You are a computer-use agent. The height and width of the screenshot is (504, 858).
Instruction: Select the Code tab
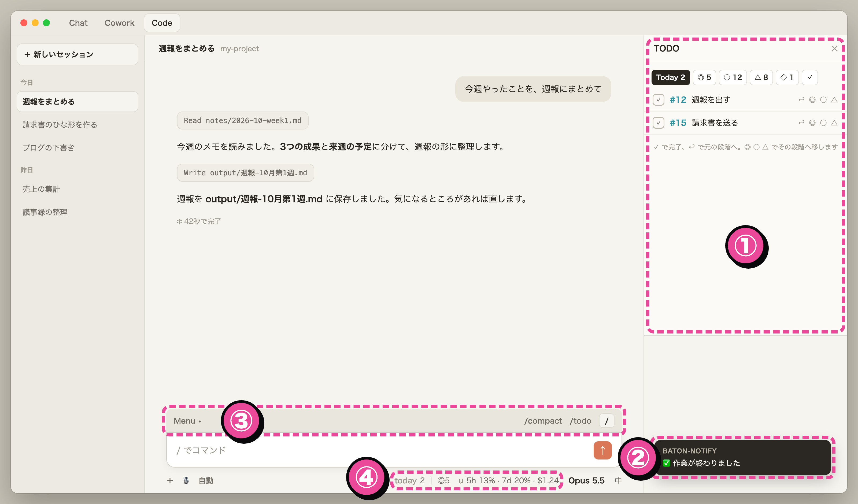pos(162,23)
